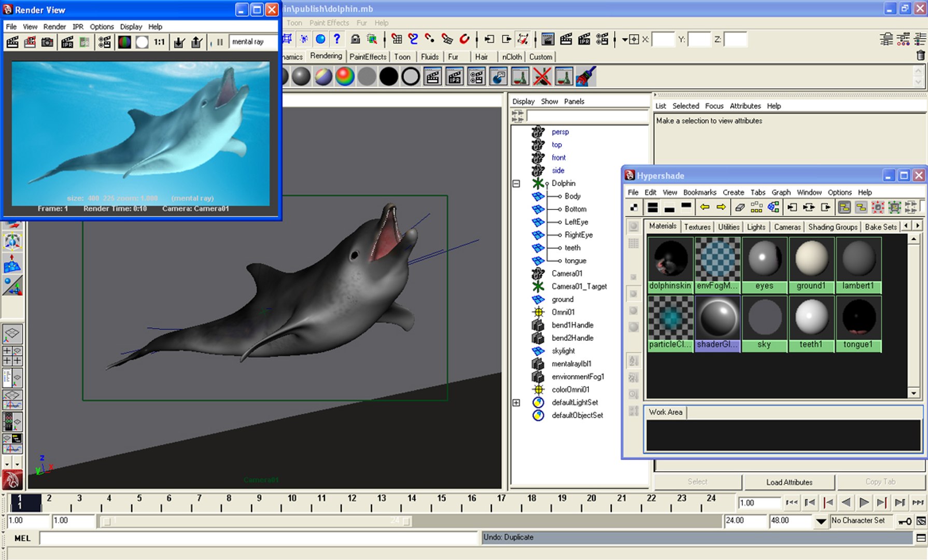The height and width of the screenshot is (560, 928).
Task: Click Hypershade input and output connections icon
Action: point(809,207)
